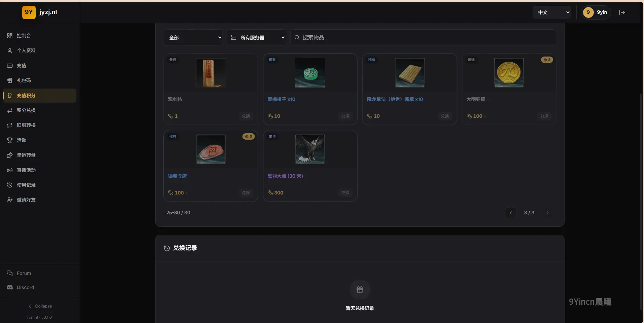Image resolution: width=644 pixels, height=323 pixels.
Task: Click the 活动 trophy icon
Action: pos(10,140)
